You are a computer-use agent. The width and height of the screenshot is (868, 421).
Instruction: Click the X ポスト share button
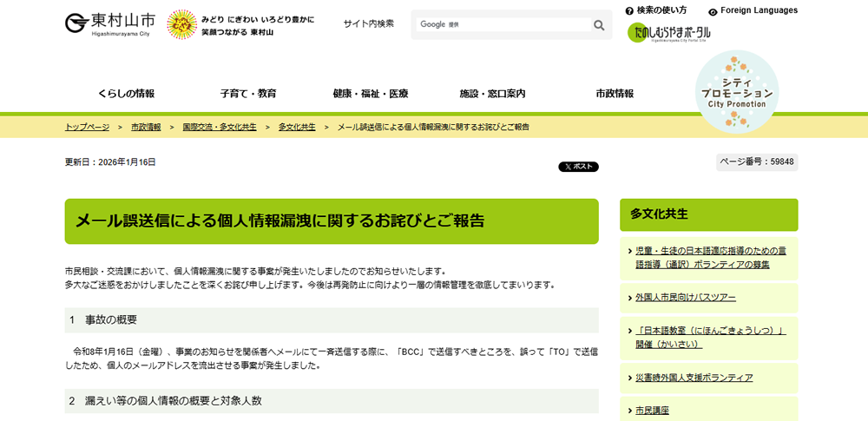578,167
